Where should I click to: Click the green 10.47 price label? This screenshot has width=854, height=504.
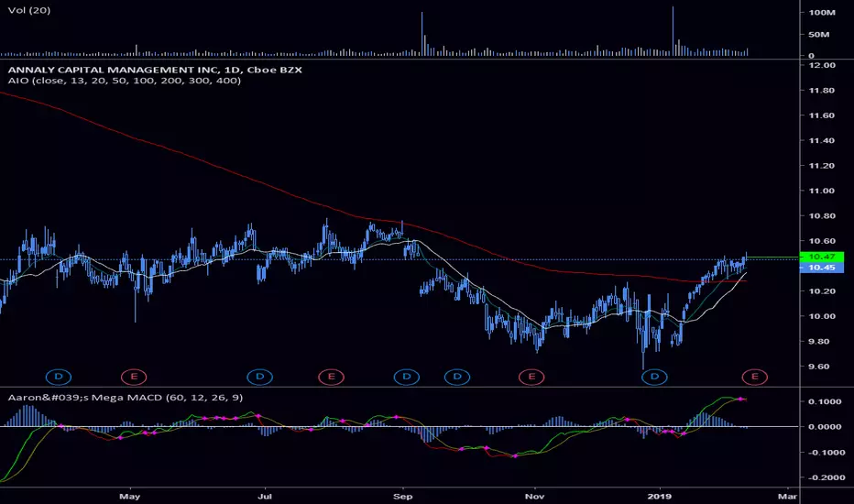click(x=821, y=257)
